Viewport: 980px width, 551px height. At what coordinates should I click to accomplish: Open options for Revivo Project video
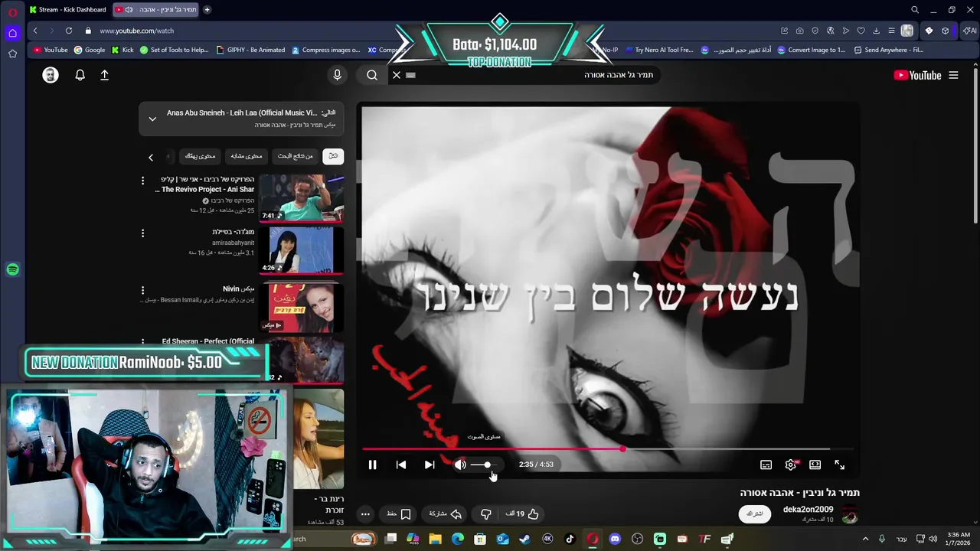point(142,181)
